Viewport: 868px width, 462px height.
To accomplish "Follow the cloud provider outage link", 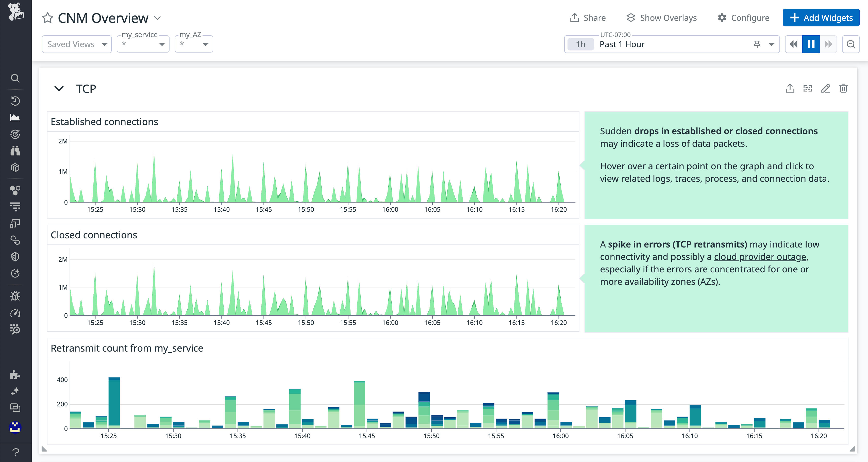I will (x=760, y=256).
